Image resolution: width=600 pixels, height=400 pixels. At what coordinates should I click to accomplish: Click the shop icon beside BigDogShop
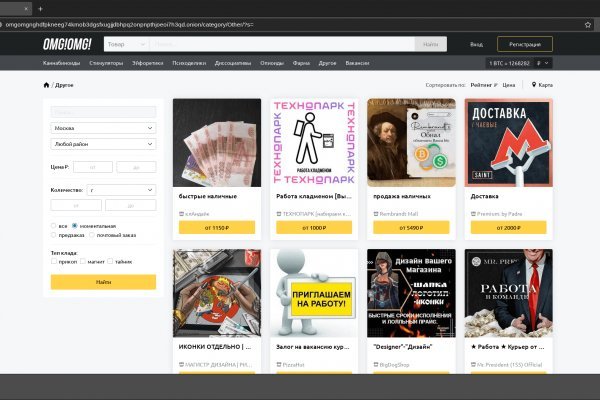click(376, 366)
